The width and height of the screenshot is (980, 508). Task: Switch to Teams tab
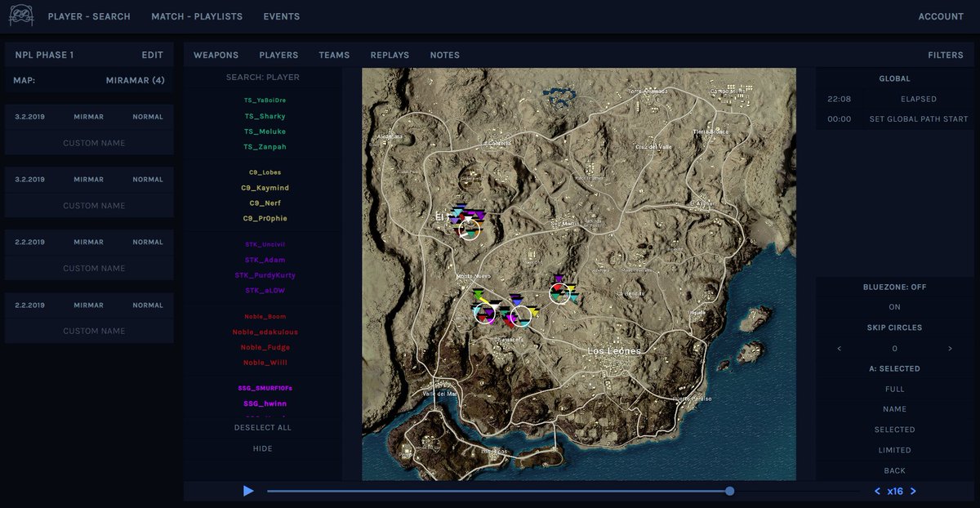334,56
